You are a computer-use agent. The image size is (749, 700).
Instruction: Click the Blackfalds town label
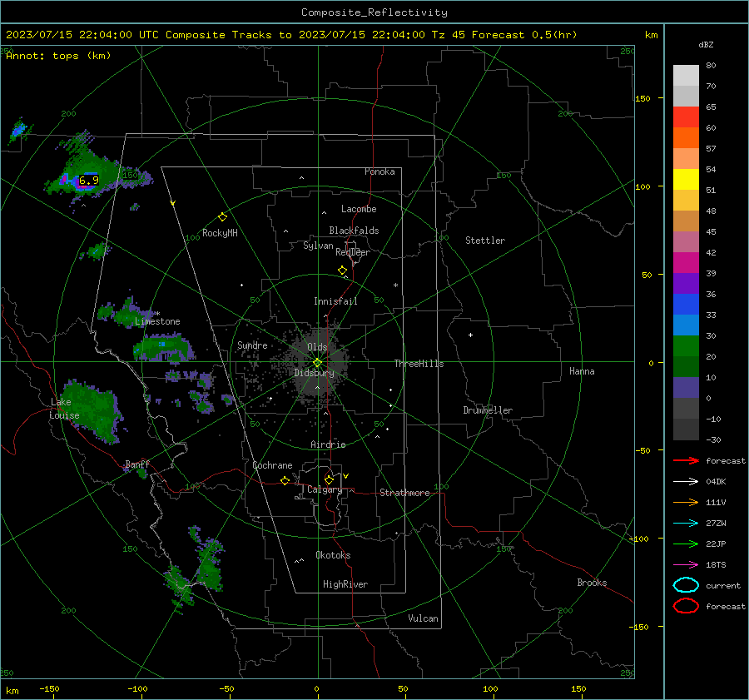(354, 231)
